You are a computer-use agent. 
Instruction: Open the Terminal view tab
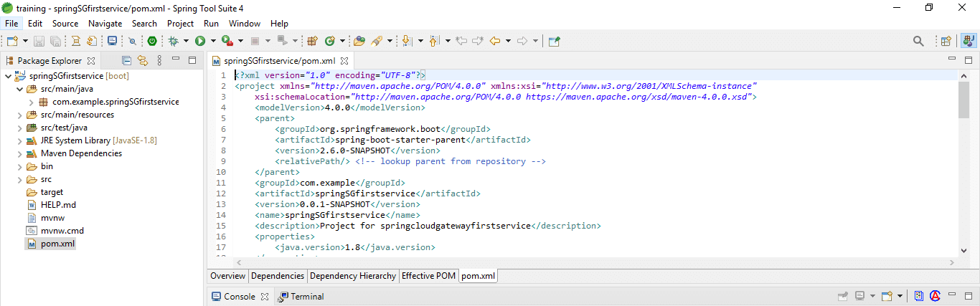click(x=301, y=296)
